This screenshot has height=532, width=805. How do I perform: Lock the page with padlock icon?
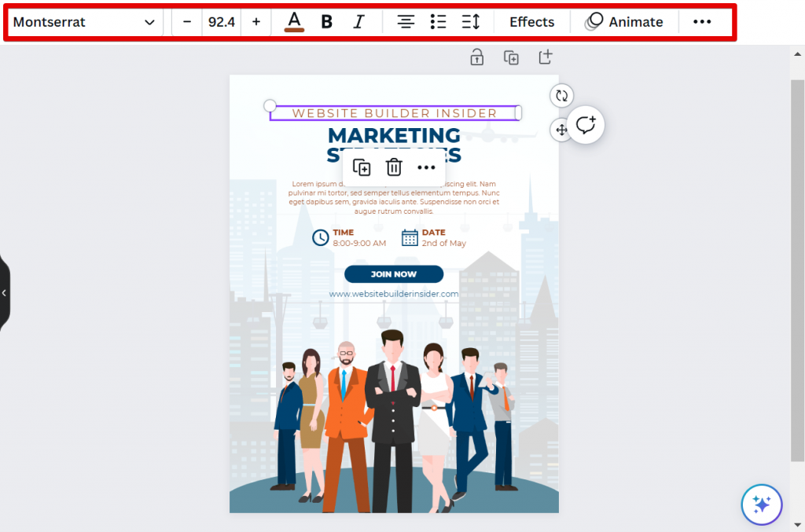(x=476, y=57)
